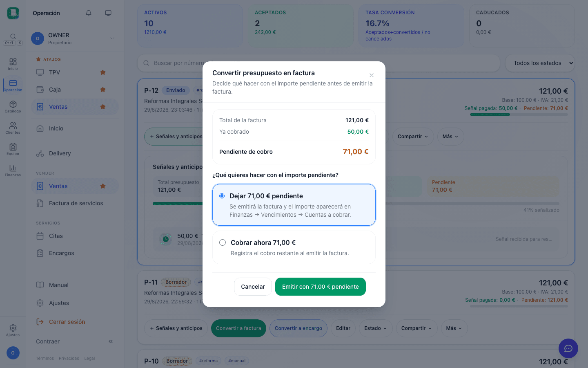Expand the Estado dropdown on P-11
Screen dimensions: 588x368
(x=376, y=328)
